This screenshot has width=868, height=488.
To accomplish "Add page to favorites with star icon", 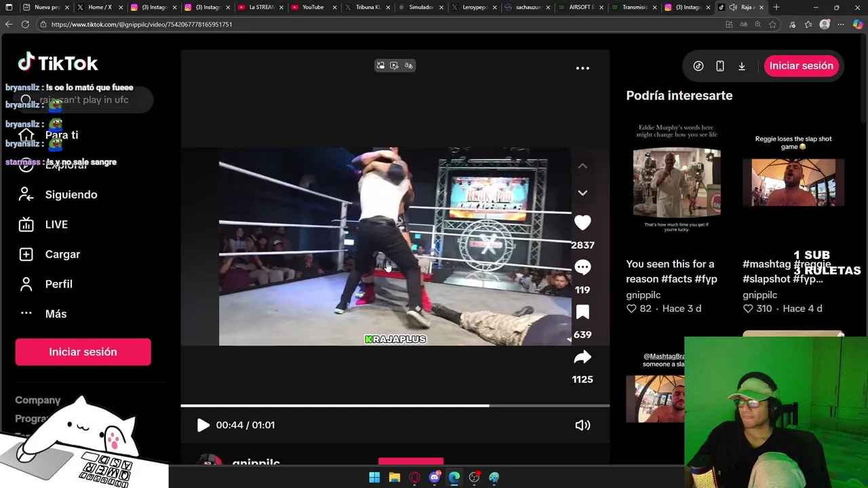I will (772, 24).
